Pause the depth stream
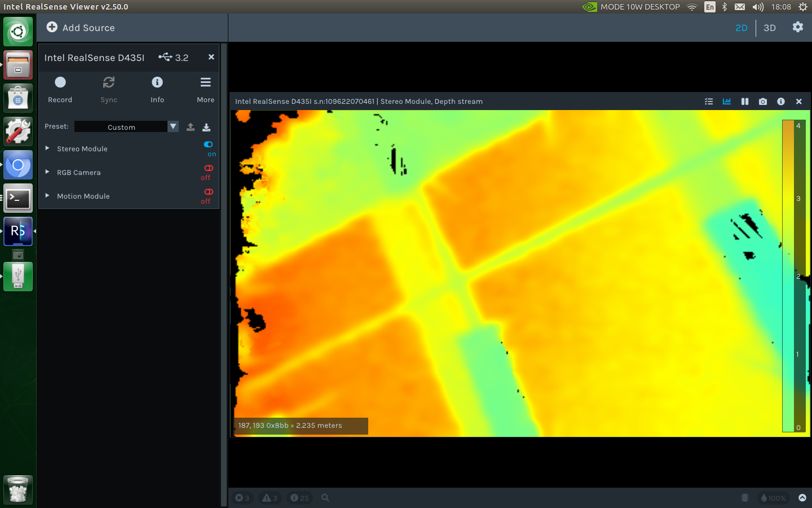This screenshot has width=812, height=508. pos(745,102)
